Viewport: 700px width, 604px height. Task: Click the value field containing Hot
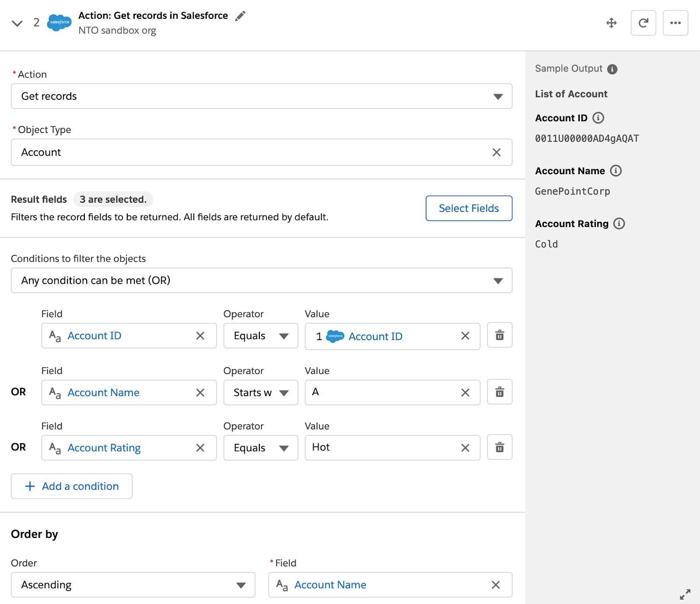point(381,447)
